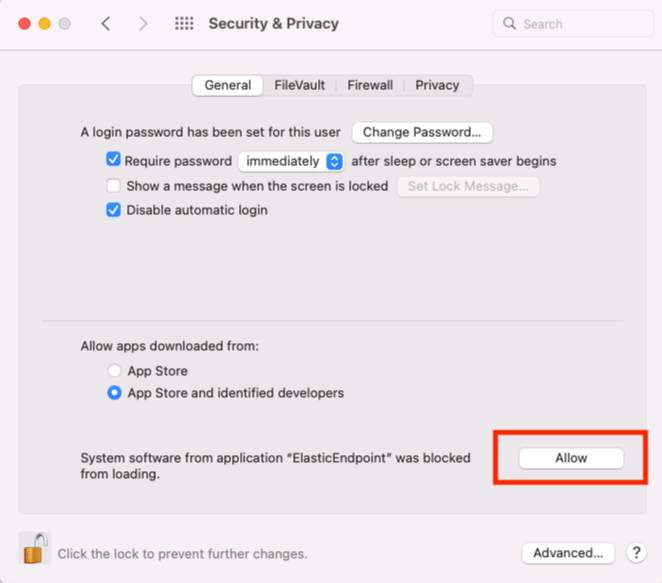Open the immediately password delay dropdown
Screen dimensions: 662x583
coord(291,161)
